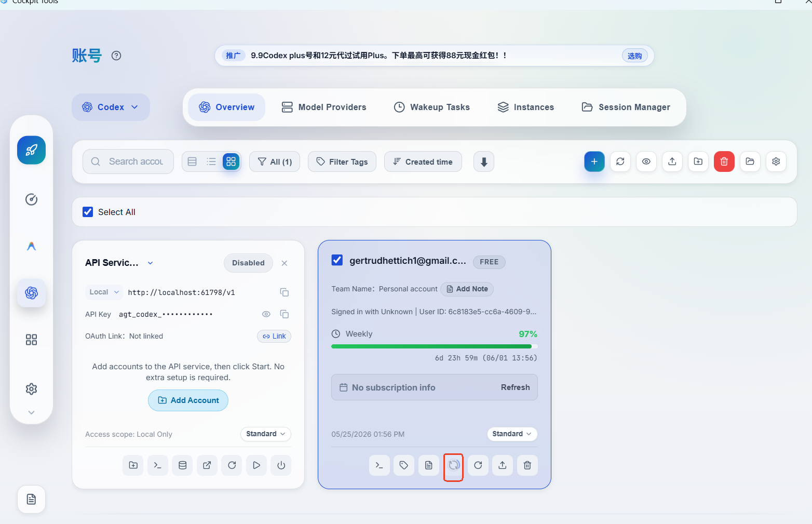Toggle the toolbar eye visibility icon

tap(646, 162)
